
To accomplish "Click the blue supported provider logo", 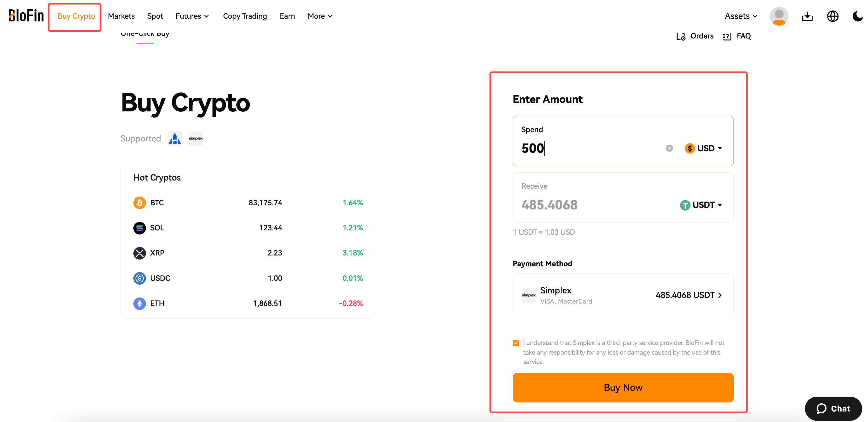I will pos(175,139).
